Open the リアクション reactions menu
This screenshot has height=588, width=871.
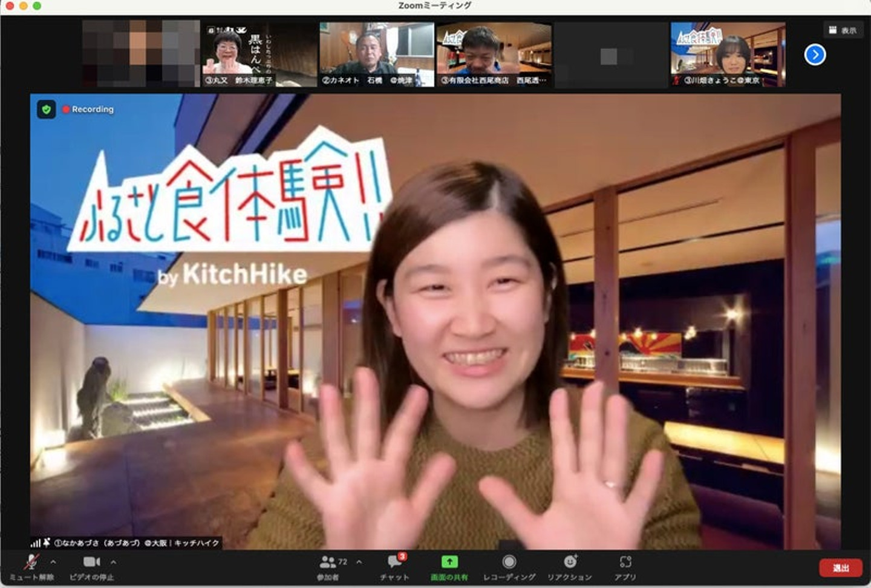570,567
